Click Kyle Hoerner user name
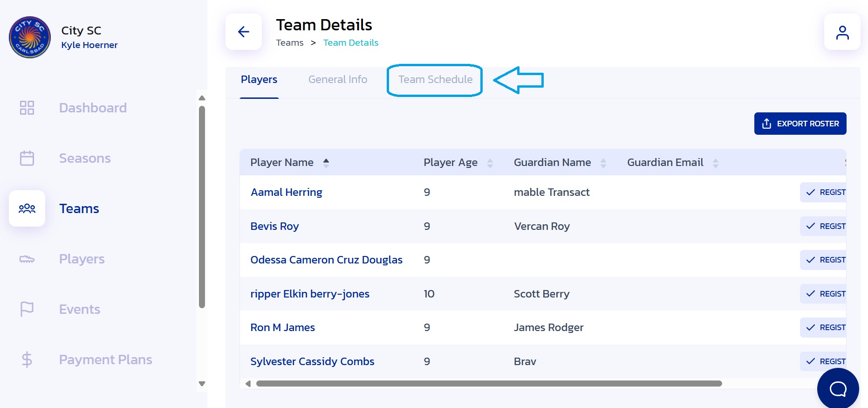 89,45
